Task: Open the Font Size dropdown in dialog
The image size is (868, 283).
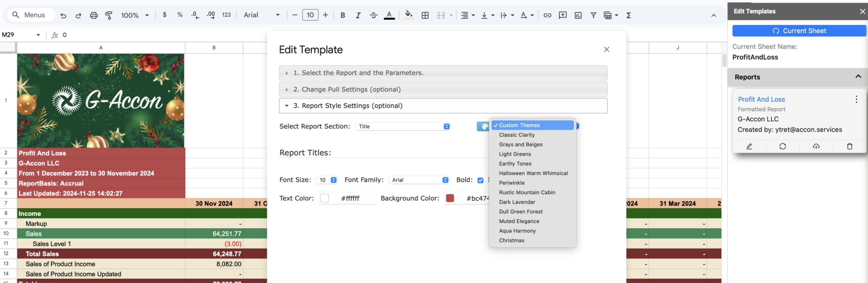Action: point(327,180)
